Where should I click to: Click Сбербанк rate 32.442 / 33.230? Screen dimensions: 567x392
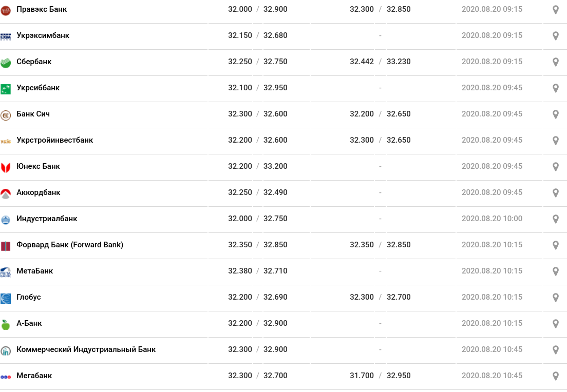380,62
